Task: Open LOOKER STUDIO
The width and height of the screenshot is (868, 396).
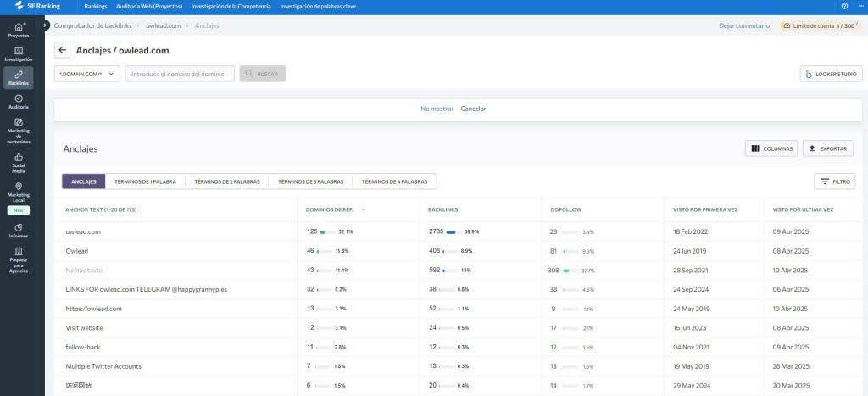Action: click(831, 74)
